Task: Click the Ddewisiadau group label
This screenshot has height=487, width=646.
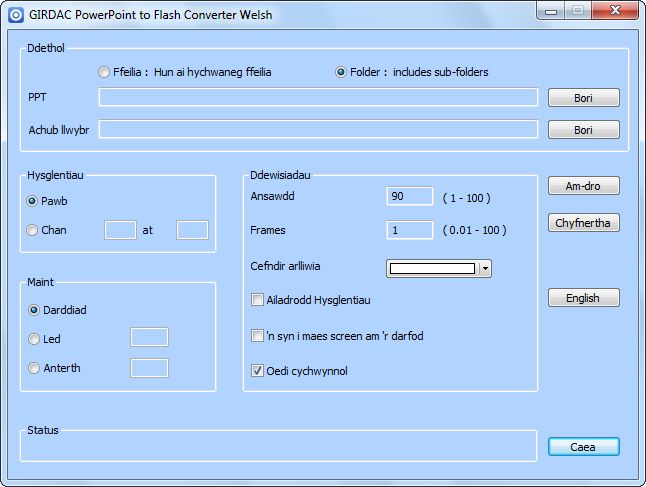Action: pyautogui.click(x=280, y=175)
